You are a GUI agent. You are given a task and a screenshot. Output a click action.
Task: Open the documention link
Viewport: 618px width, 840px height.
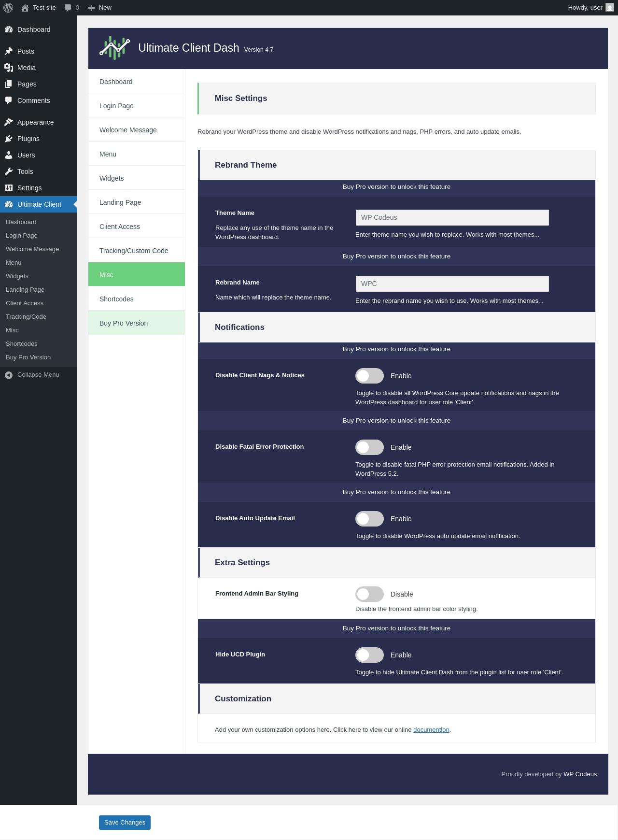coord(431,730)
